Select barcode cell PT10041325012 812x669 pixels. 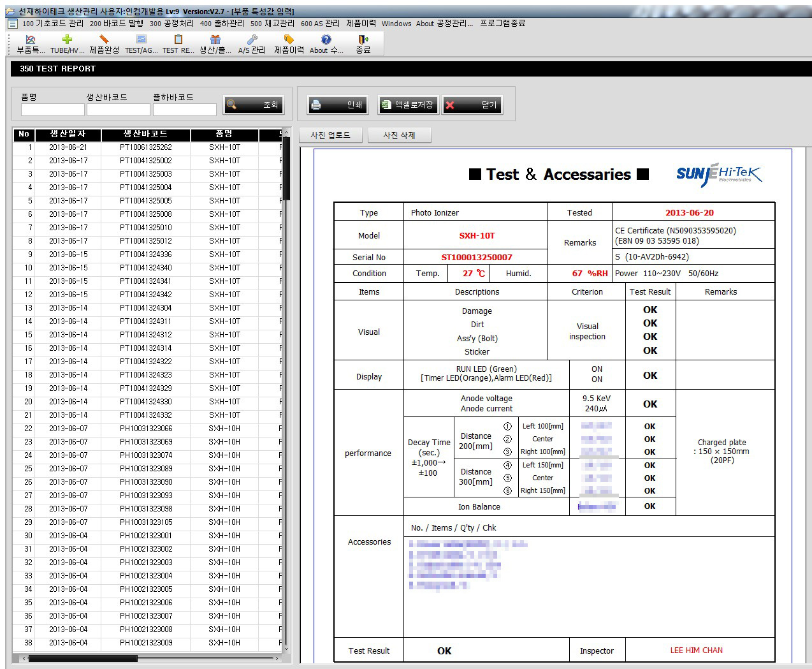pos(146,241)
